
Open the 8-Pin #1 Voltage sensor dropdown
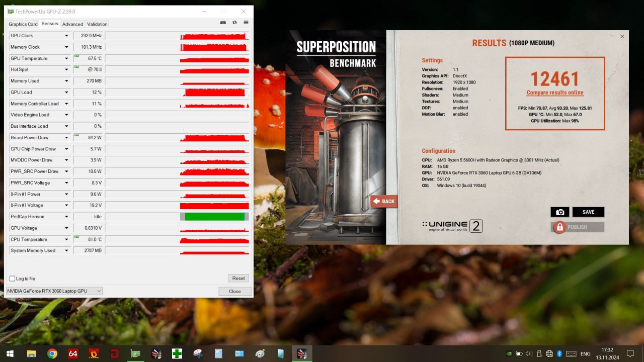pyautogui.click(x=66, y=206)
